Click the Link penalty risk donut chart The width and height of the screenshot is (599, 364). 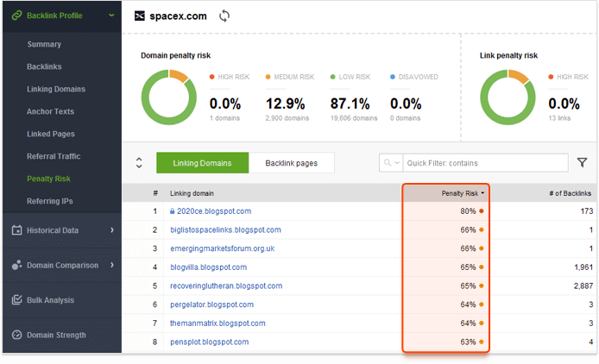click(x=508, y=97)
